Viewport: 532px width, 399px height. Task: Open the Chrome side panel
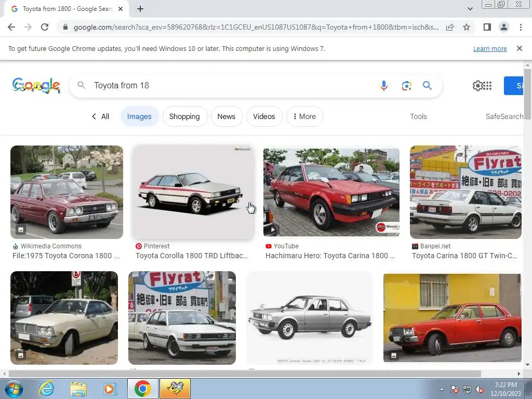(487, 27)
